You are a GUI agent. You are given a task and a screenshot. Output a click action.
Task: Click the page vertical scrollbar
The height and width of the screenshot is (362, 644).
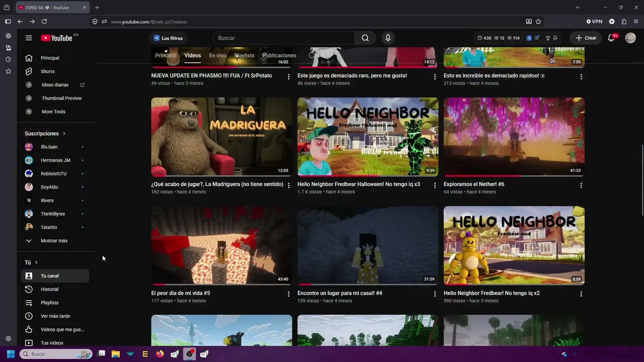[642, 179]
